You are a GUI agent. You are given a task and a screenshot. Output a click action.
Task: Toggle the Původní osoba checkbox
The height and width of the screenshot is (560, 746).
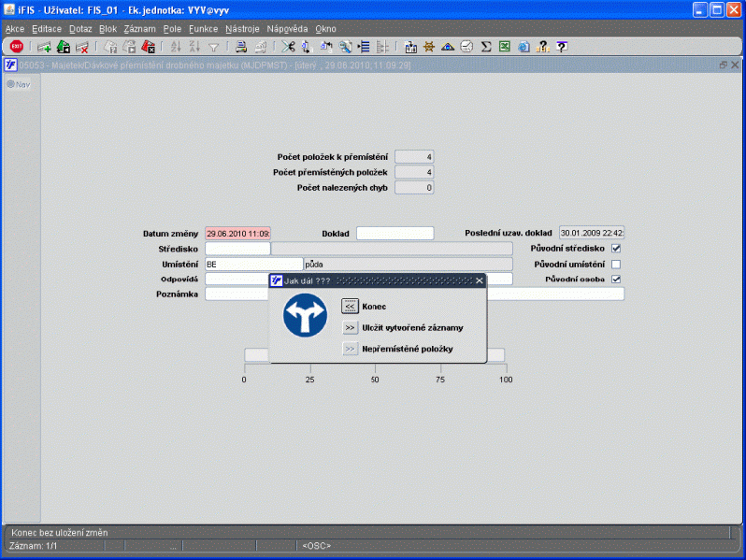click(616, 279)
